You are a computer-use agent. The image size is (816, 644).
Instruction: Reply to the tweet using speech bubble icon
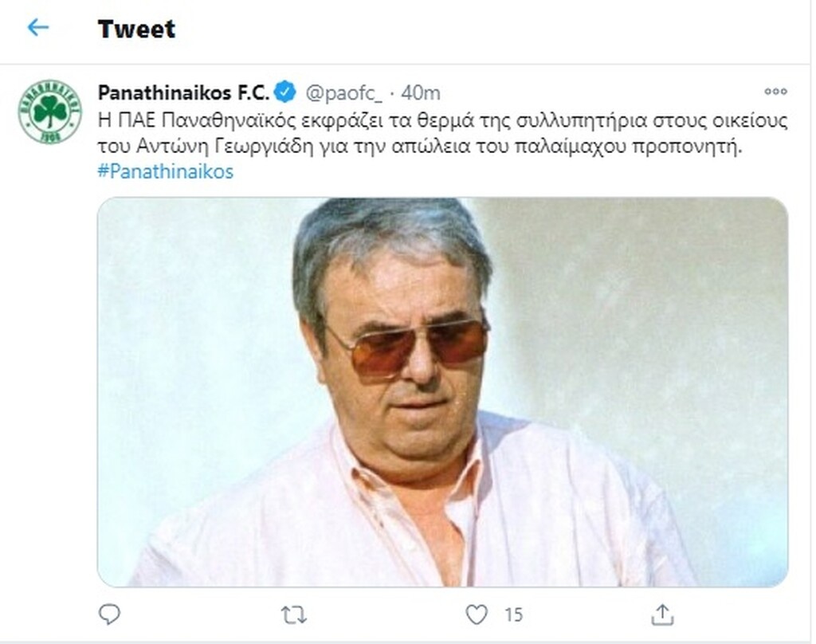coord(110,614)
